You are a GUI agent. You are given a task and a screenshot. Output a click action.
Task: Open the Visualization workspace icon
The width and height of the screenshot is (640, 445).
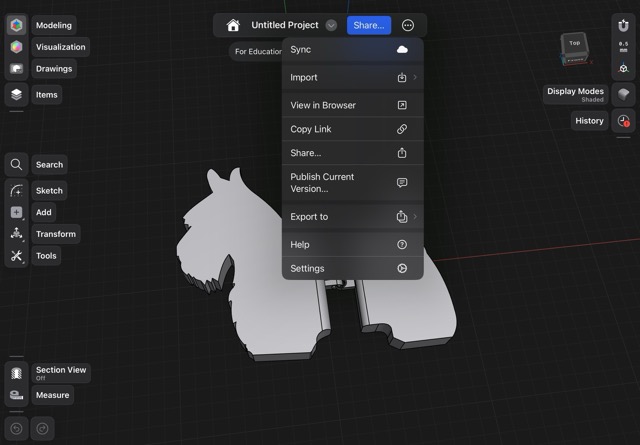coord(16,47)
